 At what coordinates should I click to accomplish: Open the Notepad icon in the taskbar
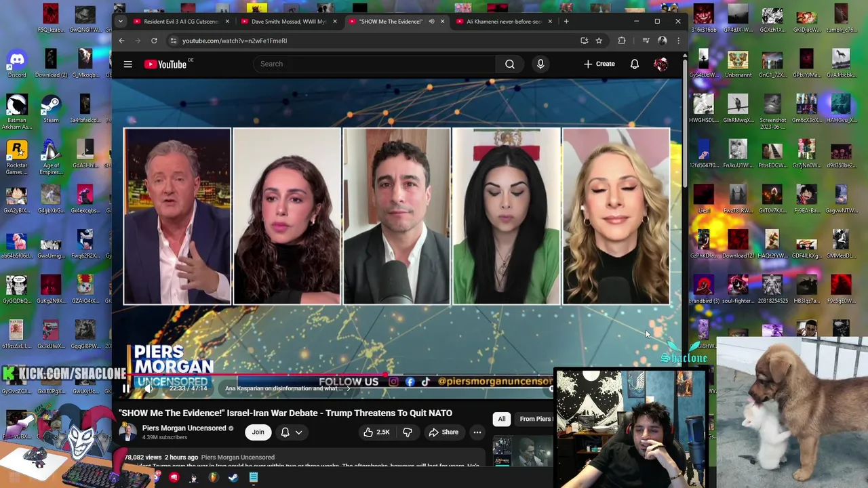tap(253, 478)
